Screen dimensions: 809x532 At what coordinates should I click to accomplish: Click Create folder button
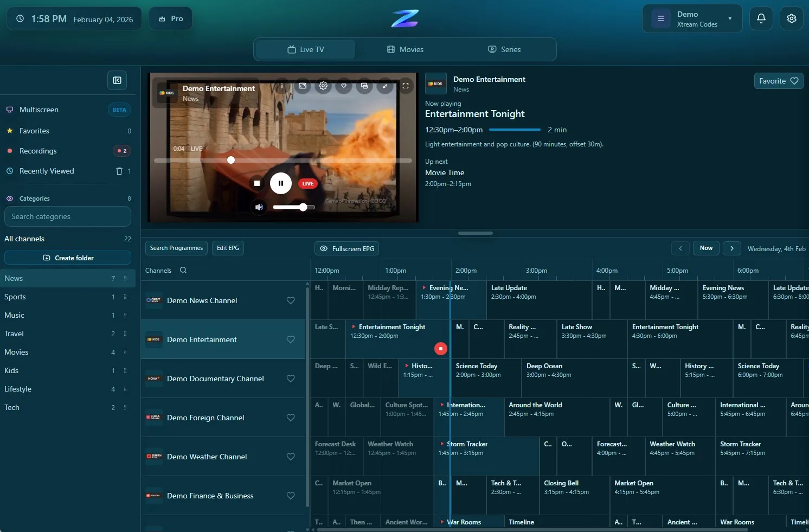[68, 258]
